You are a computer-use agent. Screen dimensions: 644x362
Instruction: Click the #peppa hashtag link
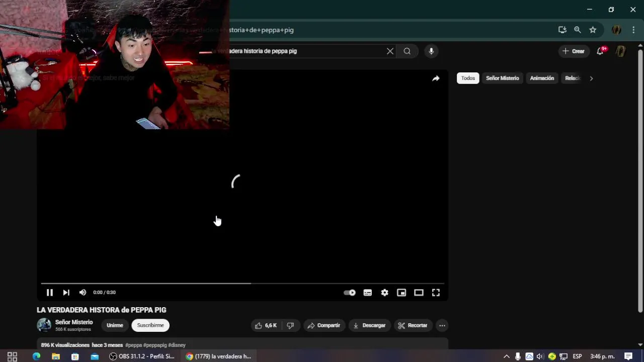[x=133, y=345]
